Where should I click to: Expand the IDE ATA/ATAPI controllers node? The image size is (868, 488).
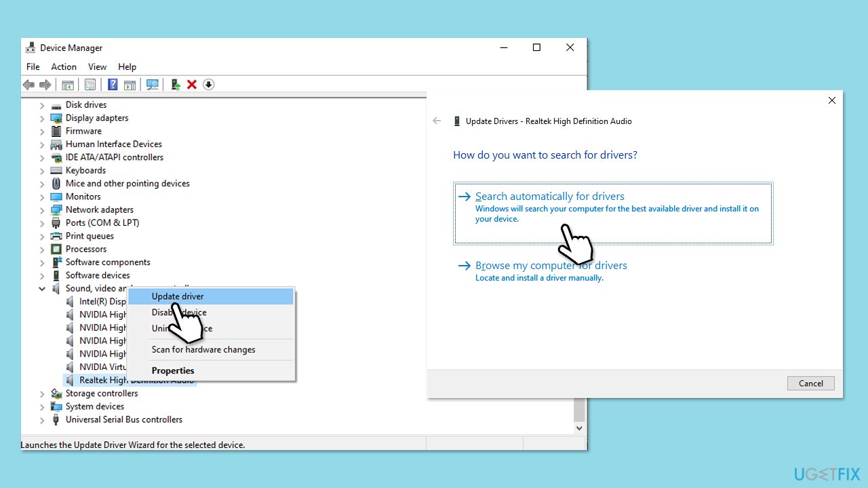point(42,157)
